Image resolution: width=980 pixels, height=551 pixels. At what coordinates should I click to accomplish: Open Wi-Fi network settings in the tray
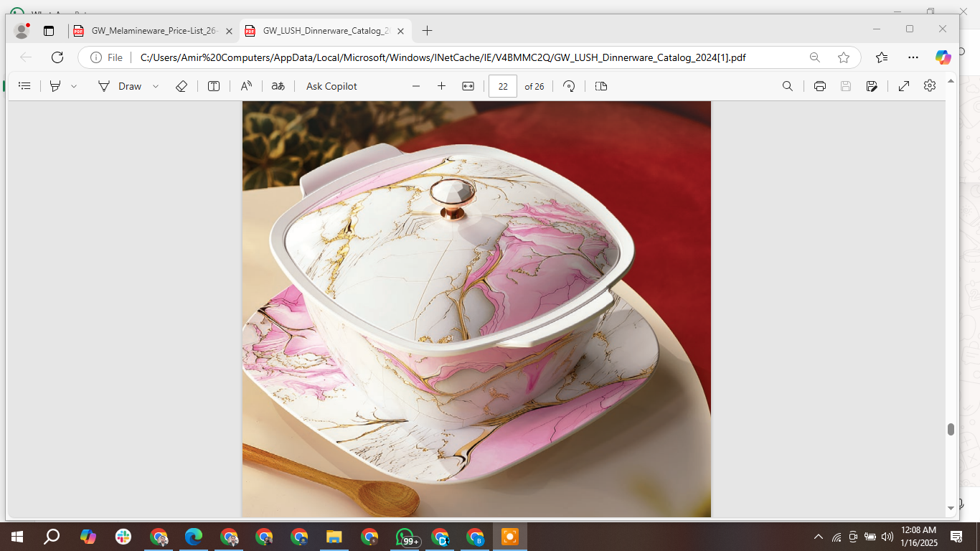coord(837,537)
